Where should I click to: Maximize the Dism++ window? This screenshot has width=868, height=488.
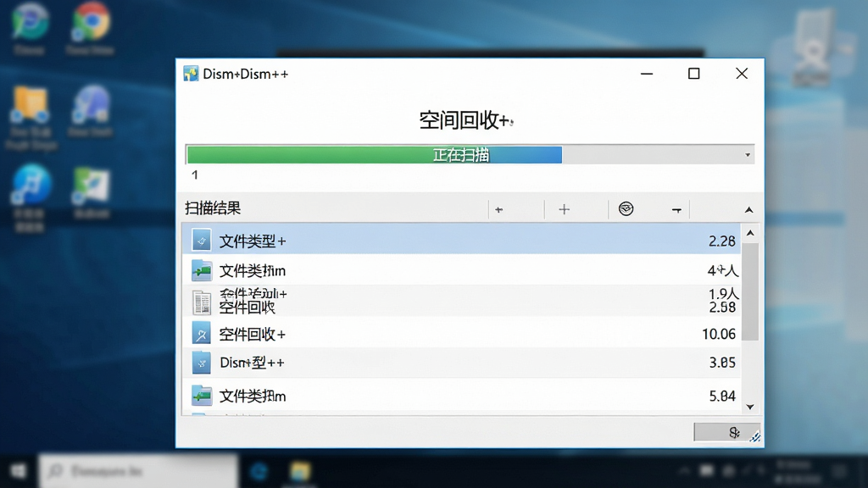coord(693,74)
